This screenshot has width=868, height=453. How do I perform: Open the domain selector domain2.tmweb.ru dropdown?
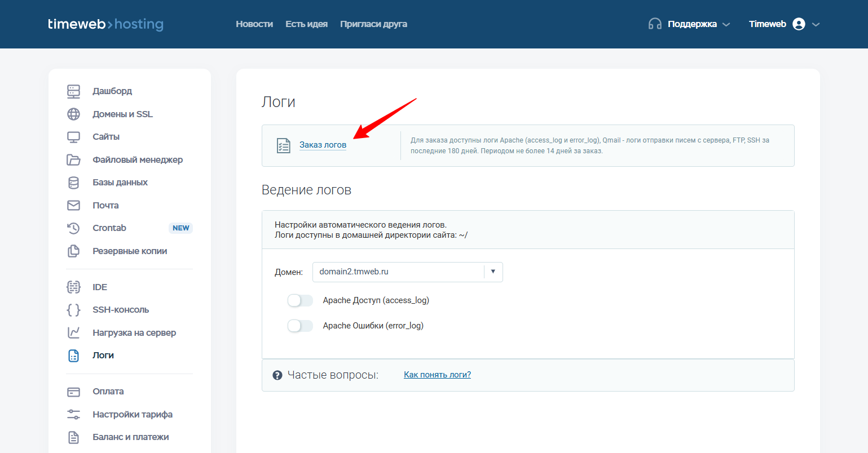[407, 272]
